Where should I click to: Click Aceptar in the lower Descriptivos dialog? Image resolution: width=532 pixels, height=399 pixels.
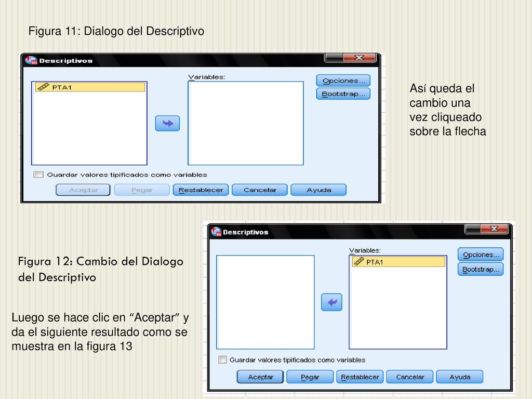click(x=260, y=377)
